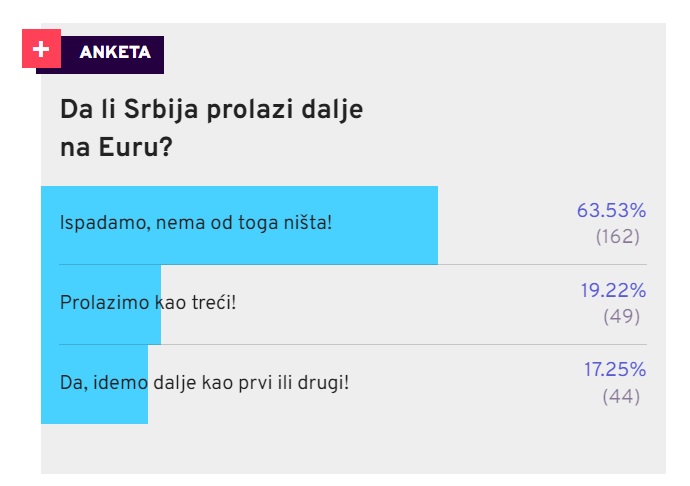690x486 pixels.
Task: Click divider line above the last option
Action: [x=353, y=345]
